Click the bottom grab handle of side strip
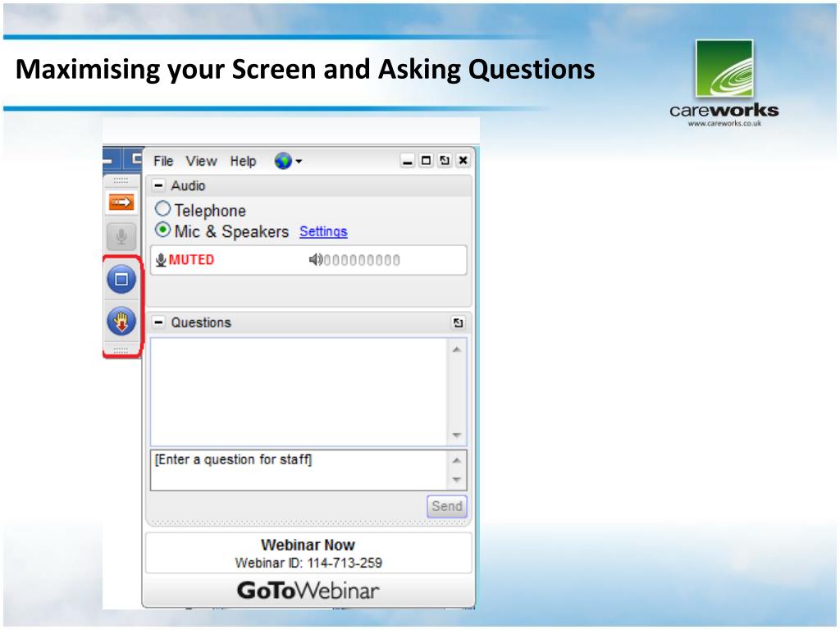Viewport: 840px width, 630px height. (121, 349)
